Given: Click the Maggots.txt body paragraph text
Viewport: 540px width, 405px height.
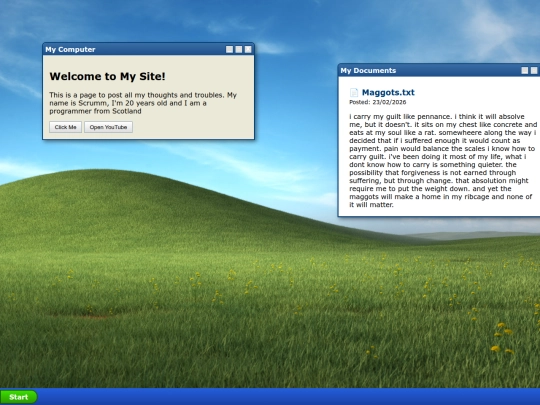Looking at the screenshot, I should (x=443, y=160).
